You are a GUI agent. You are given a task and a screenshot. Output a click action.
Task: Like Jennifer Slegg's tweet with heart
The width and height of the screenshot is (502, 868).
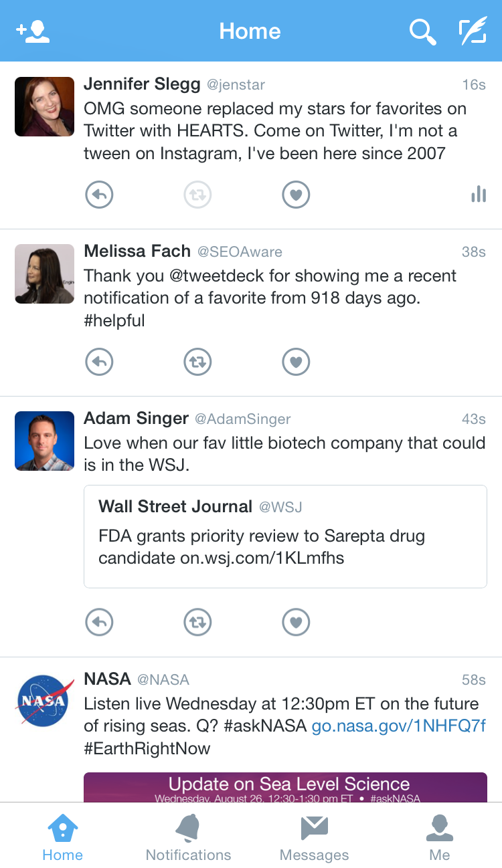click(296, 195)
